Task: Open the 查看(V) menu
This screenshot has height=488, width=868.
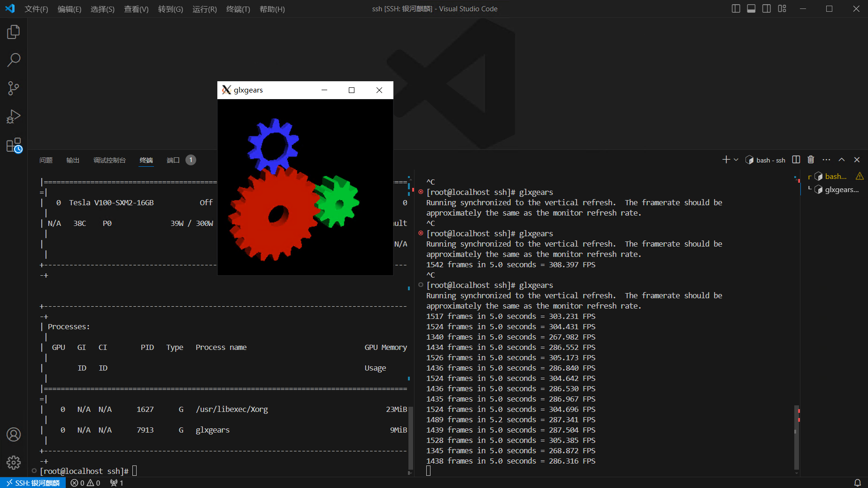Action: pos(136,9)
